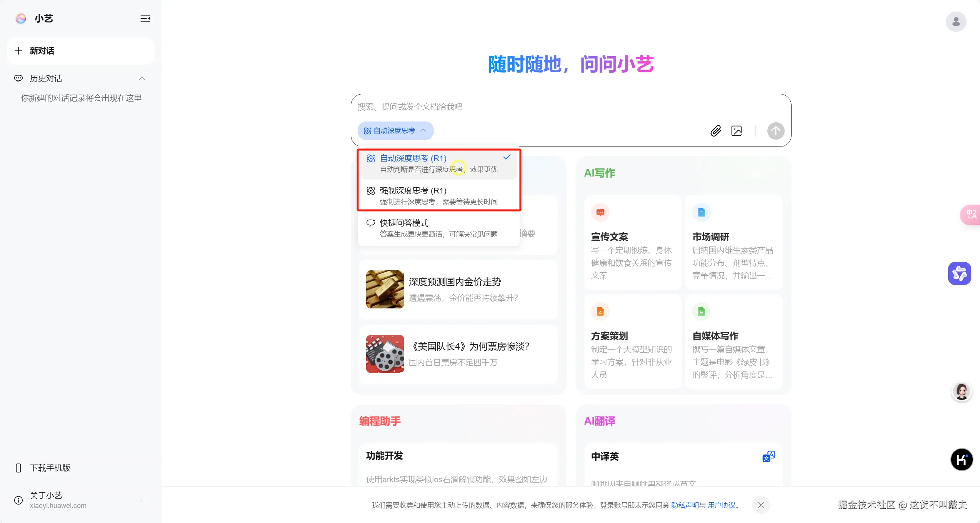
Task: Open the user profile avatar
Action: [956, 22]
